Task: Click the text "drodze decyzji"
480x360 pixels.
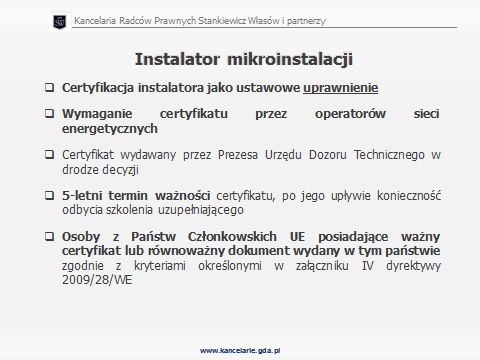Action: 100,170
